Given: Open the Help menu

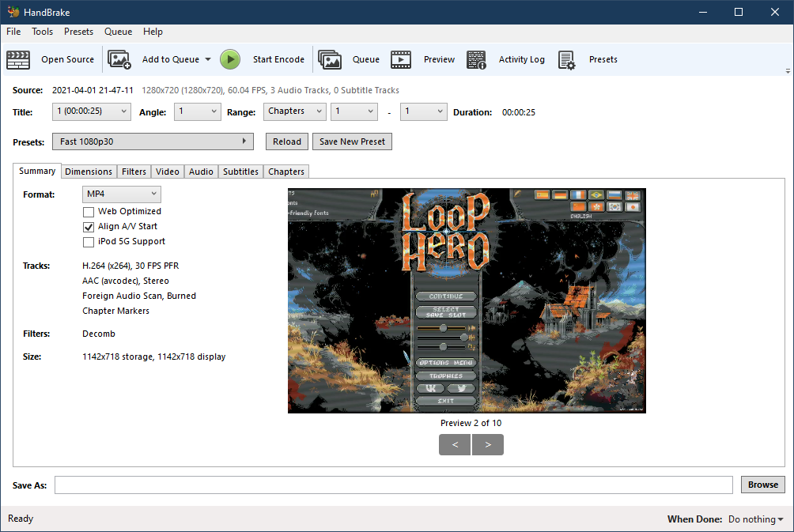Looking at the screenshot, I should pyautogui.click(x=153, y=32).
